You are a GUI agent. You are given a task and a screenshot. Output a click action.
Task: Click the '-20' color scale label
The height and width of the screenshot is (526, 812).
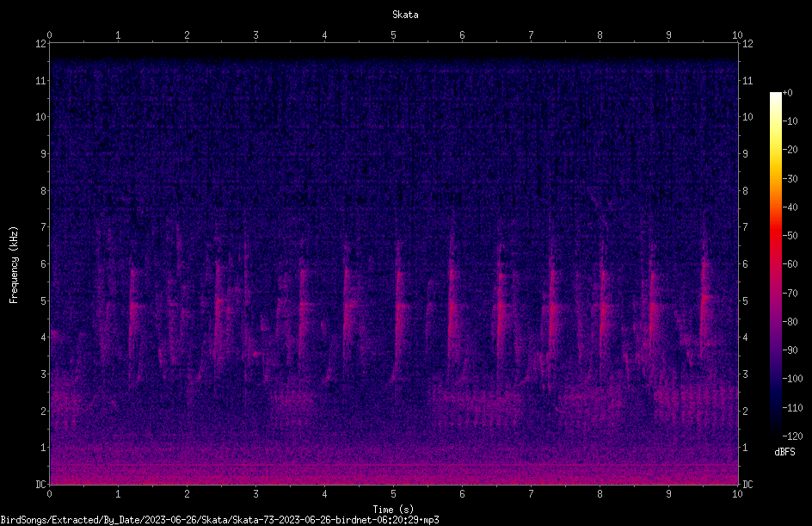pos(790,150)
